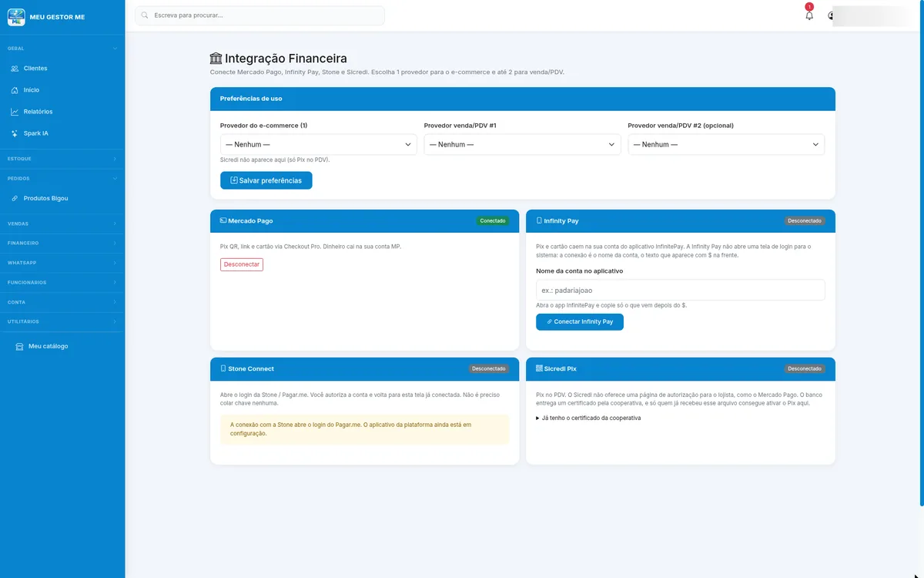924x578 pixels.
Task: Collapse the GERAL sidebar section
Action: 62,49
